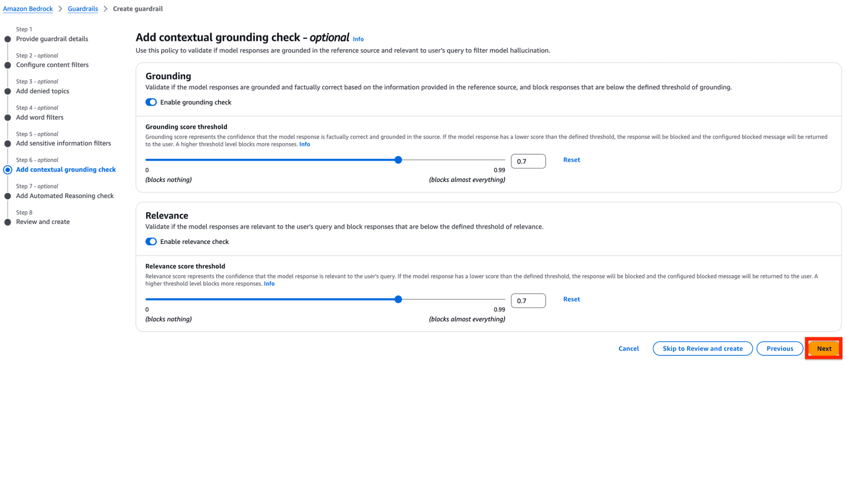Open the Guardrails breadcrumb link
The height and width of the screenshot is (504, 846).
pyautogui.click(x=82, y=8)
